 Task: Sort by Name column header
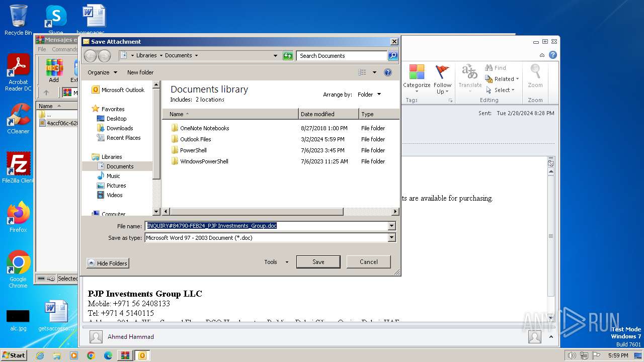[x=231, y=114]
